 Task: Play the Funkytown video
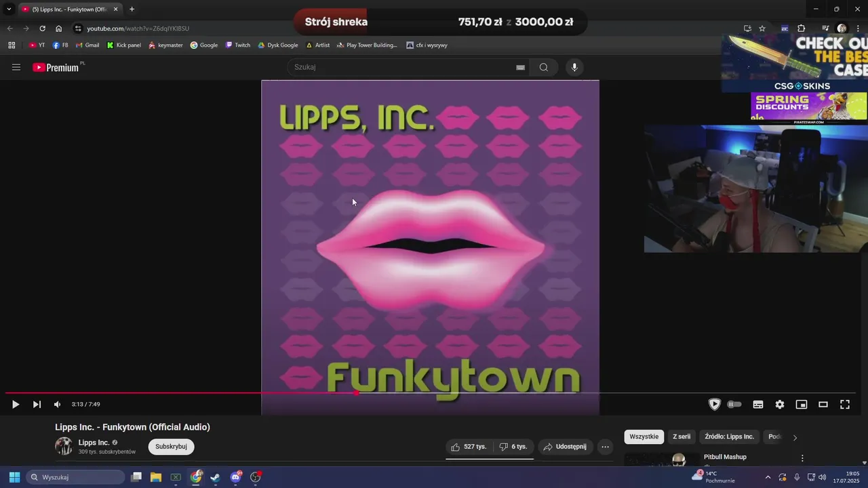pos(16,405)
